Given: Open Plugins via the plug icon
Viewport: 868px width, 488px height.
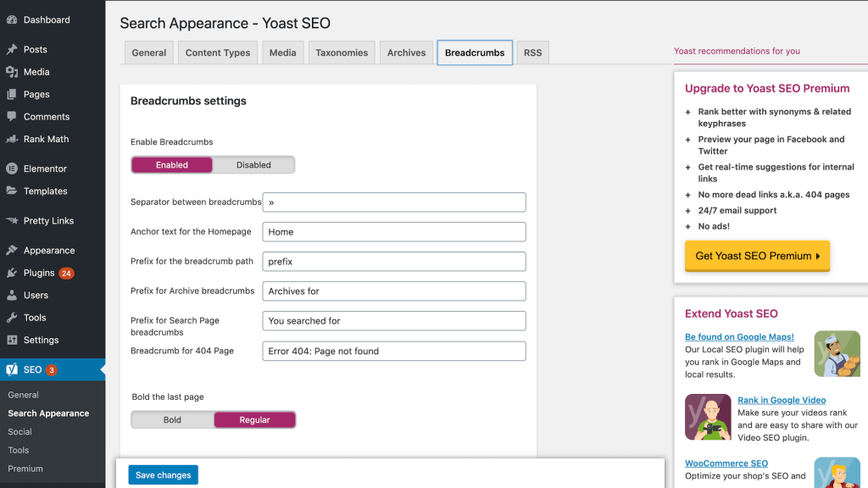Looking at the screenshot, I should click(x=12, y=273).
